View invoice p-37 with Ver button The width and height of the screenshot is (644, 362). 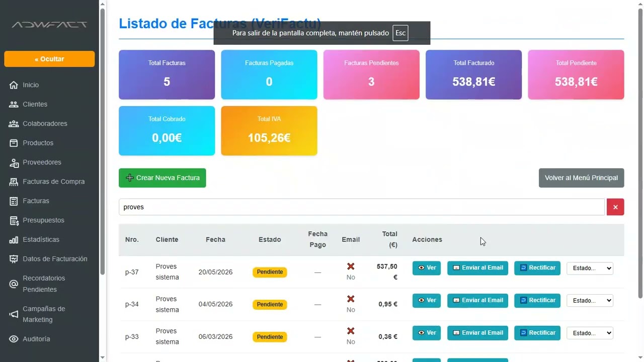point(427,268)
